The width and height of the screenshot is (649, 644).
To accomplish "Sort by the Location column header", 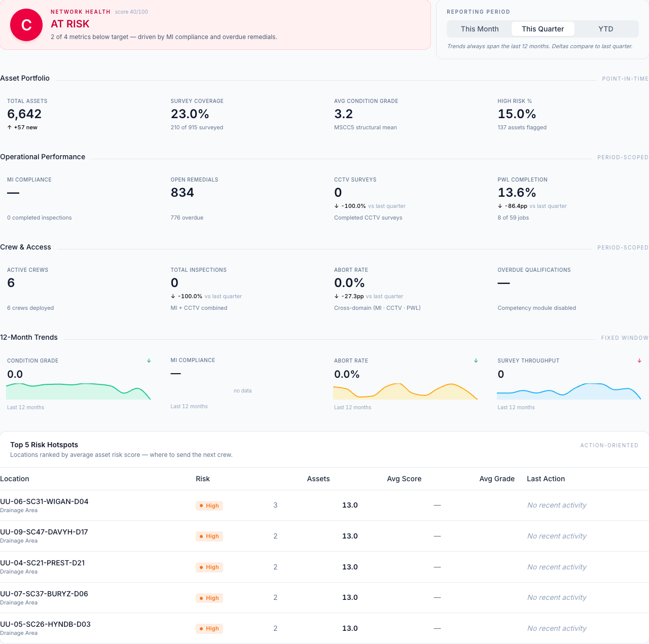I will coord(15,479).
